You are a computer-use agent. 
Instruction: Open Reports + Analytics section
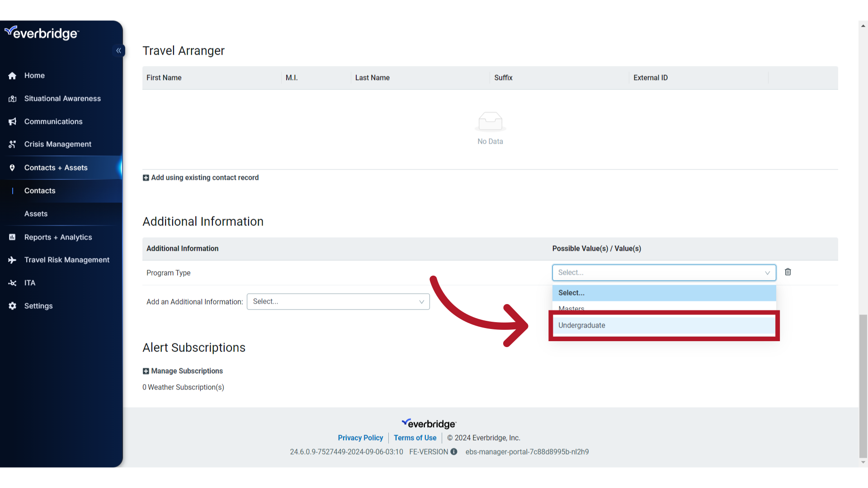point(58,237)
